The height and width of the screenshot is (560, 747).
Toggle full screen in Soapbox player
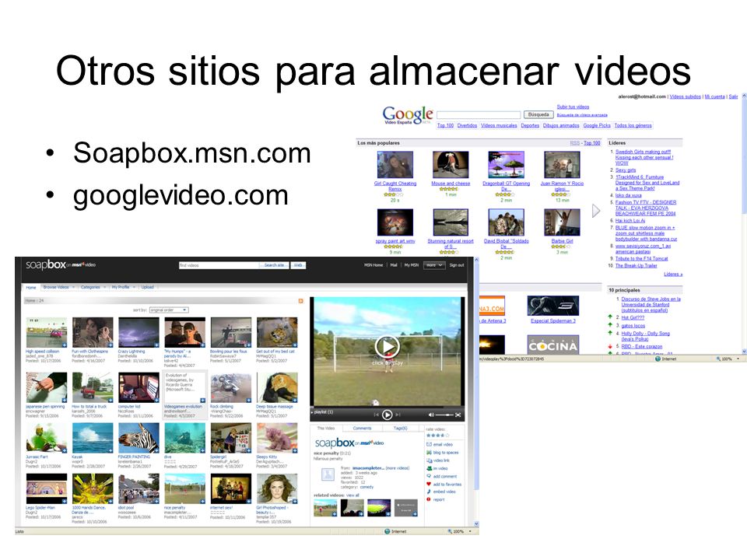click(458, 415)
